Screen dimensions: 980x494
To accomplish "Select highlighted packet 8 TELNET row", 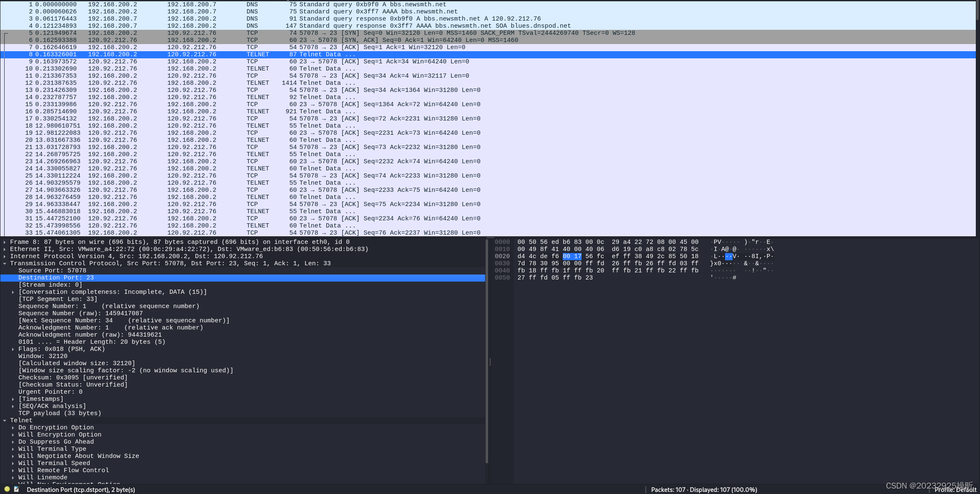I will 488,55.
